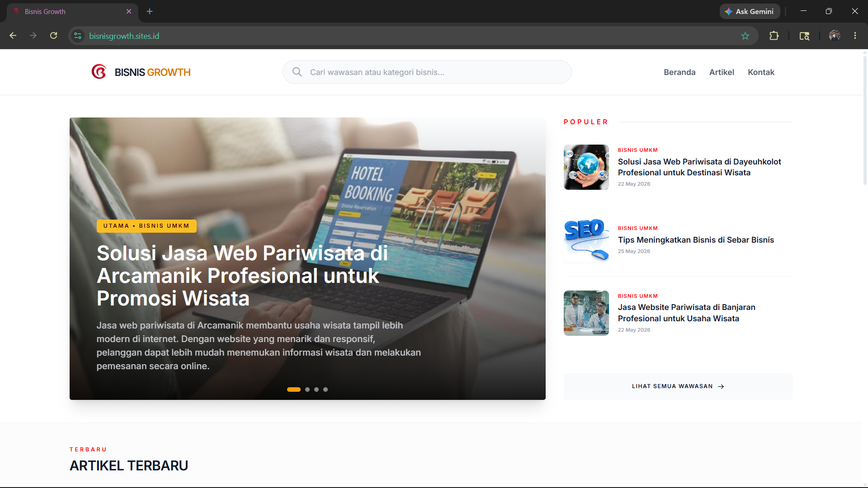Viewport: 868px width, 488px height.
Task: Open a new tab with the plus button
Action: tap(150, 11)
